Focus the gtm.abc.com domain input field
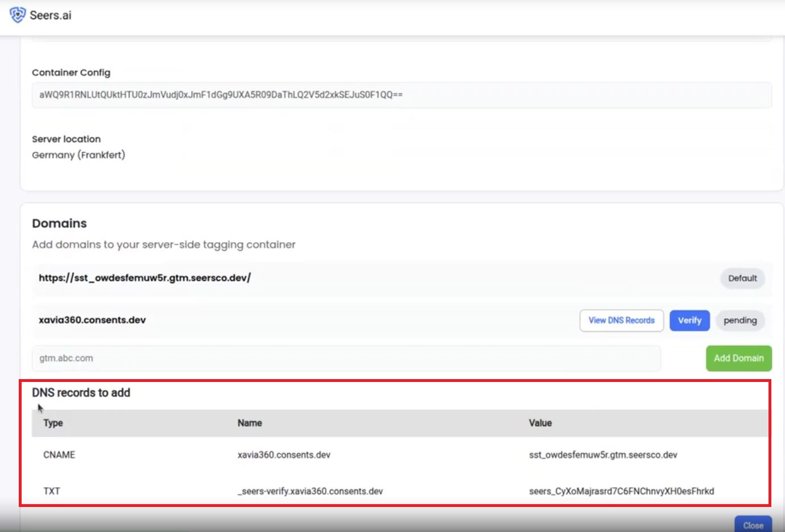The image size is (785, 532). [x=346, y=358]
